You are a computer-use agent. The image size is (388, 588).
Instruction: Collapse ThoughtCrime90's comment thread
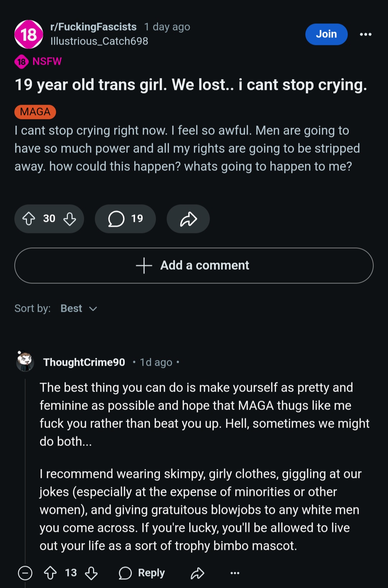[x=25, y=573]
